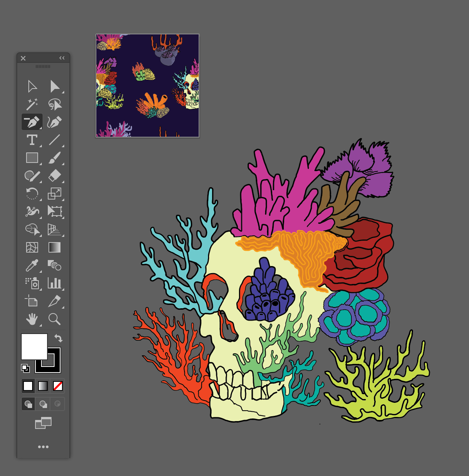Enable Draw Inside mode

58,404
